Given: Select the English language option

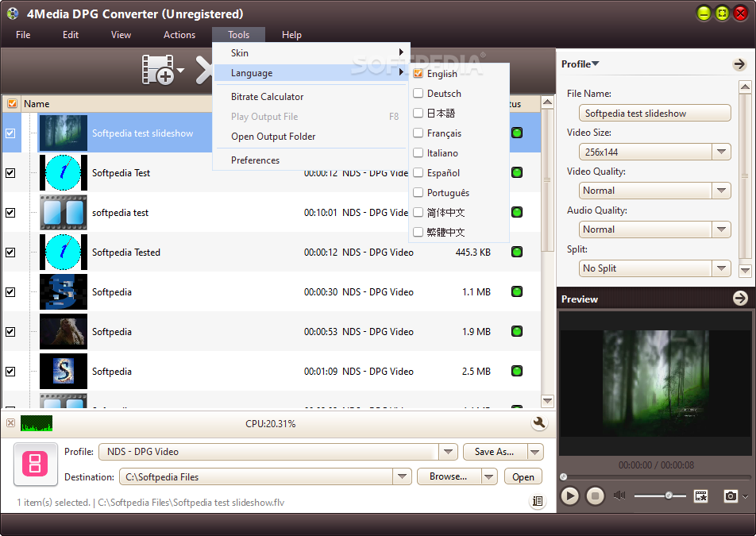Looking at the screenshot, I should pos(459,73).
